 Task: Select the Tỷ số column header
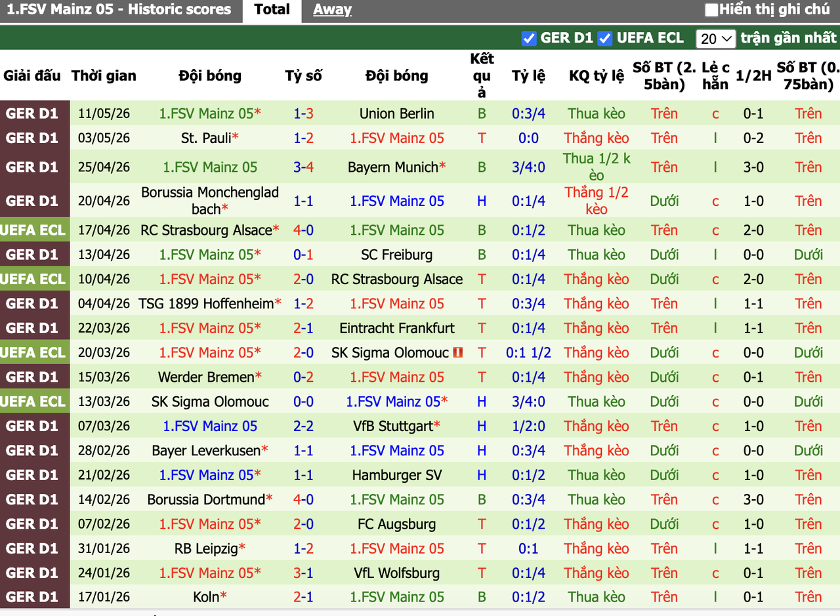(303, 75)
